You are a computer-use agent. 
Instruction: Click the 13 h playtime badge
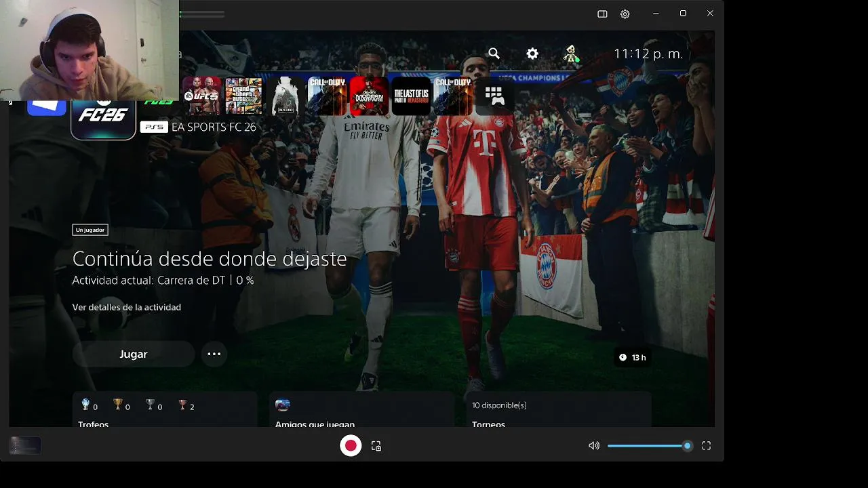click(x=633, y=357)
